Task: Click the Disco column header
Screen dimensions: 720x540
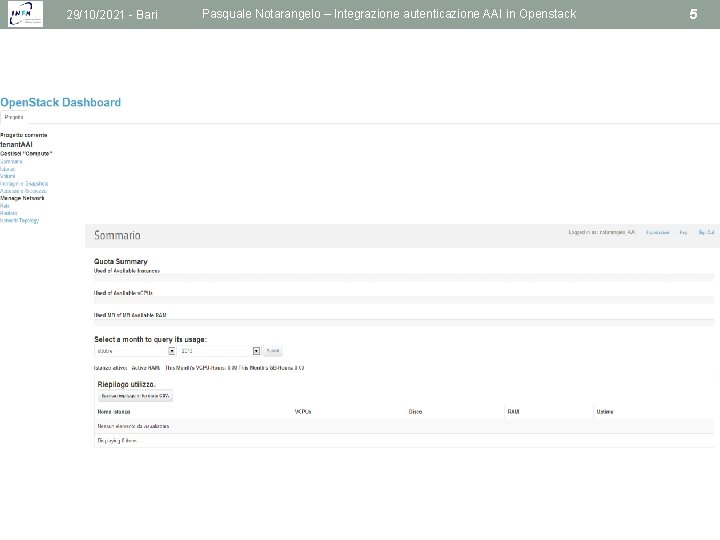Action: 415,412
